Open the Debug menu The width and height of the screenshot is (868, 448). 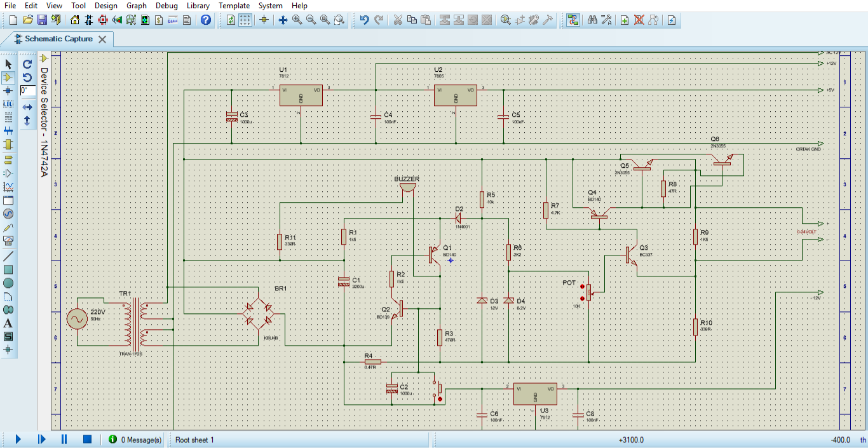167,6
